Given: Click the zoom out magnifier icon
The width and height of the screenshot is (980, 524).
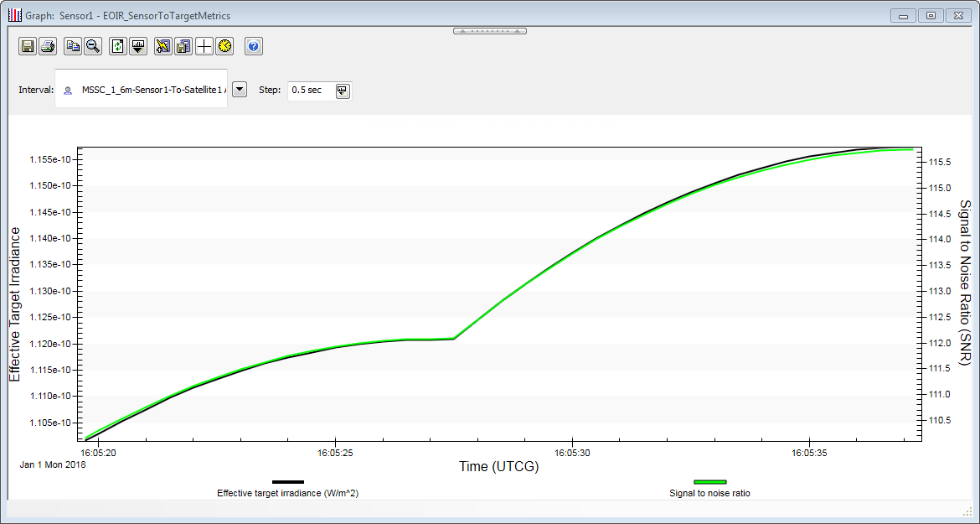Looking at the screenshot, I should click(92, 46).
